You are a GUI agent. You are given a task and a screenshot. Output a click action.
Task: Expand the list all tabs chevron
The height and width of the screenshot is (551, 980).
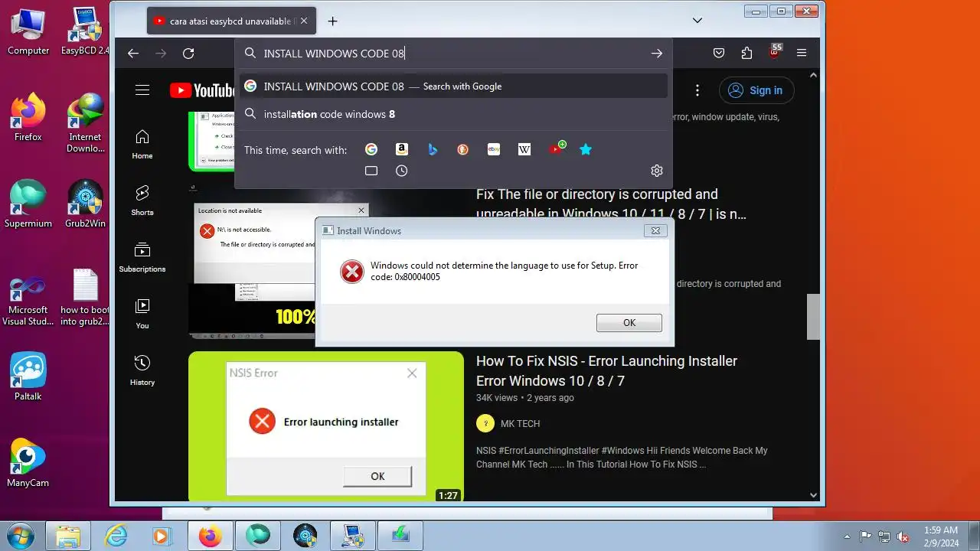click(697, 21)
